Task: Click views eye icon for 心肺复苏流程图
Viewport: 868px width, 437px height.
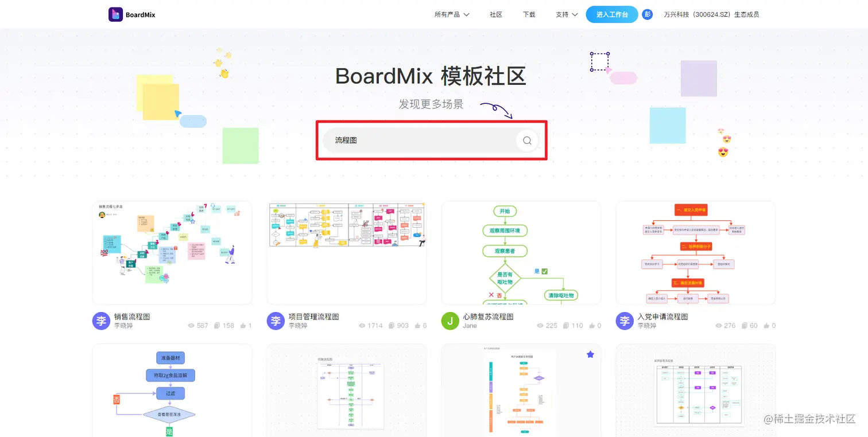Action: point(540,326)
